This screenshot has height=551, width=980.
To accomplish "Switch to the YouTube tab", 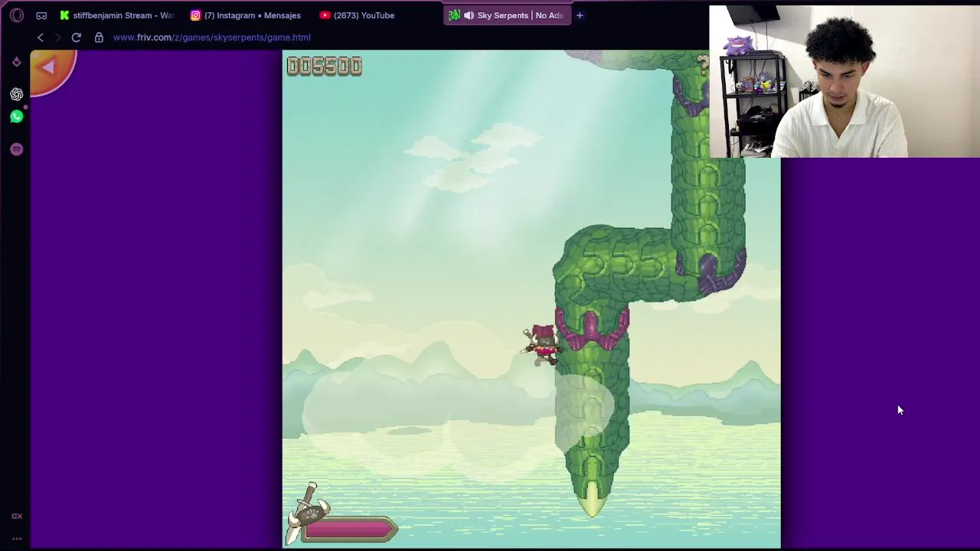I will pyautogui.click(x=357, y=15).
